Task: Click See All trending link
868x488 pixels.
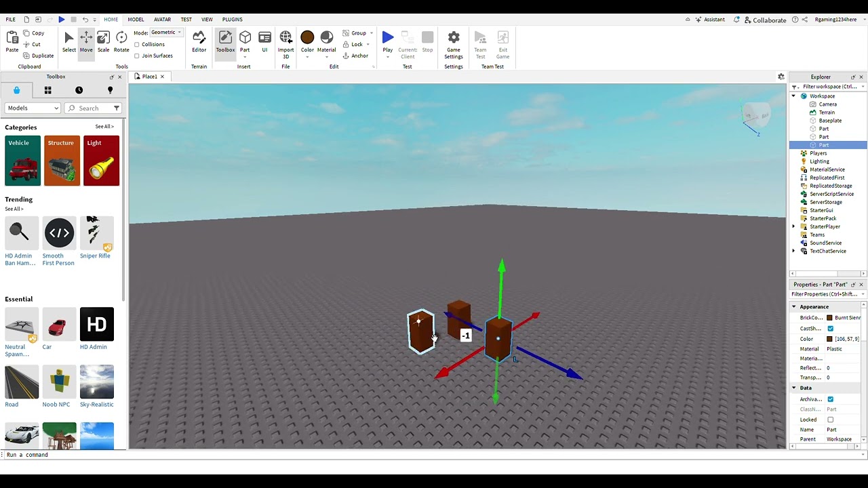Action: tap(14, 209)
